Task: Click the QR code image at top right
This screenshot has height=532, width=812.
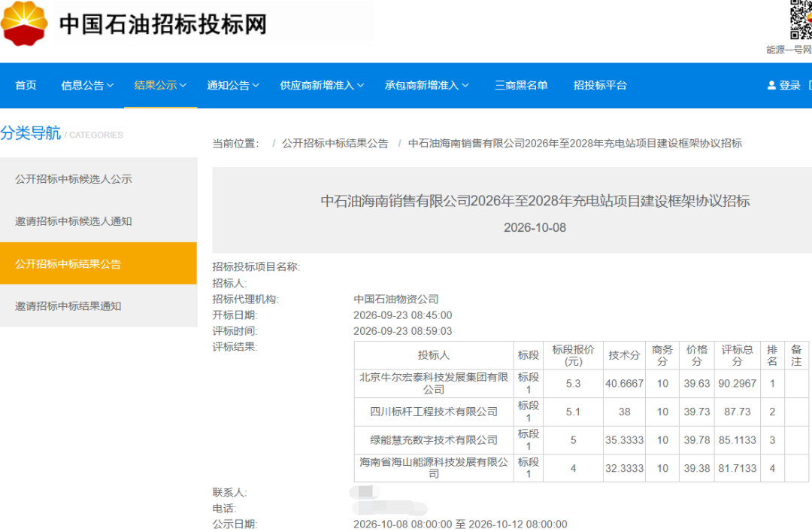Action: 801,20
